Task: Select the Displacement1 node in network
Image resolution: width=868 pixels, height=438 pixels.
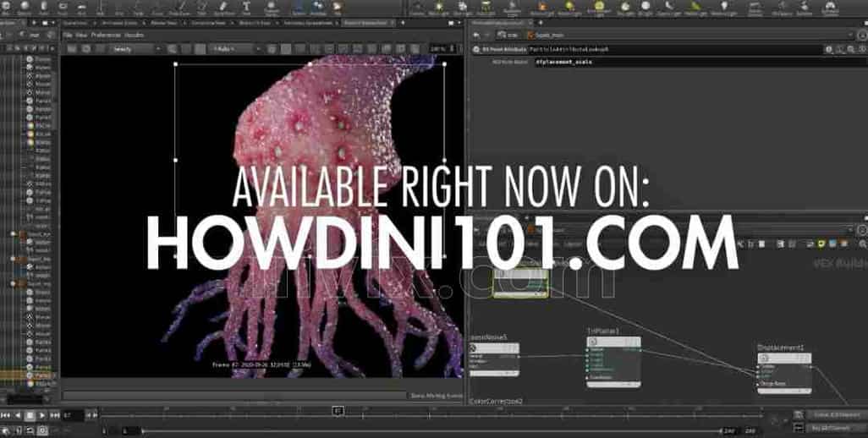Action: tap(784, 373)
